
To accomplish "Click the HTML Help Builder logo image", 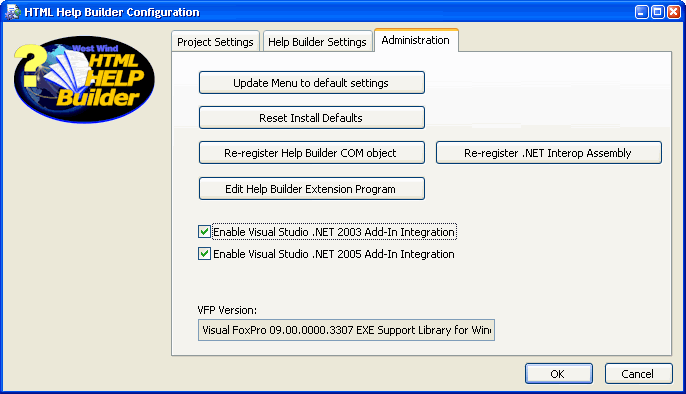I will (84, 79).
